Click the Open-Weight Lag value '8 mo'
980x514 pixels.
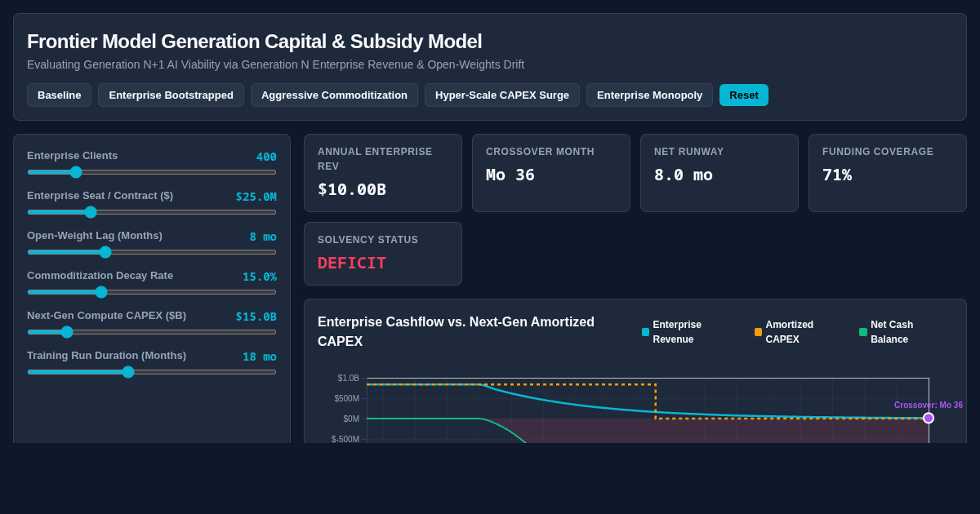pos(263,237)
